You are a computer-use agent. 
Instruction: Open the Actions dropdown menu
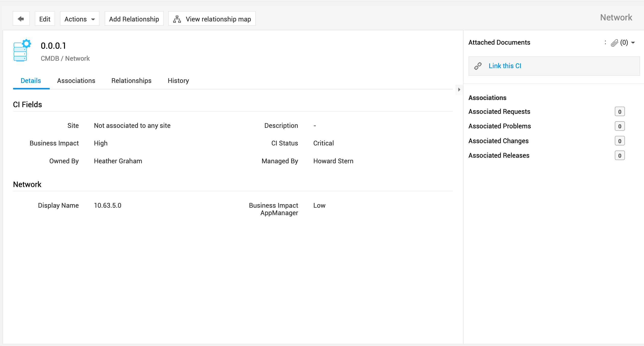[x=80, y=19]
